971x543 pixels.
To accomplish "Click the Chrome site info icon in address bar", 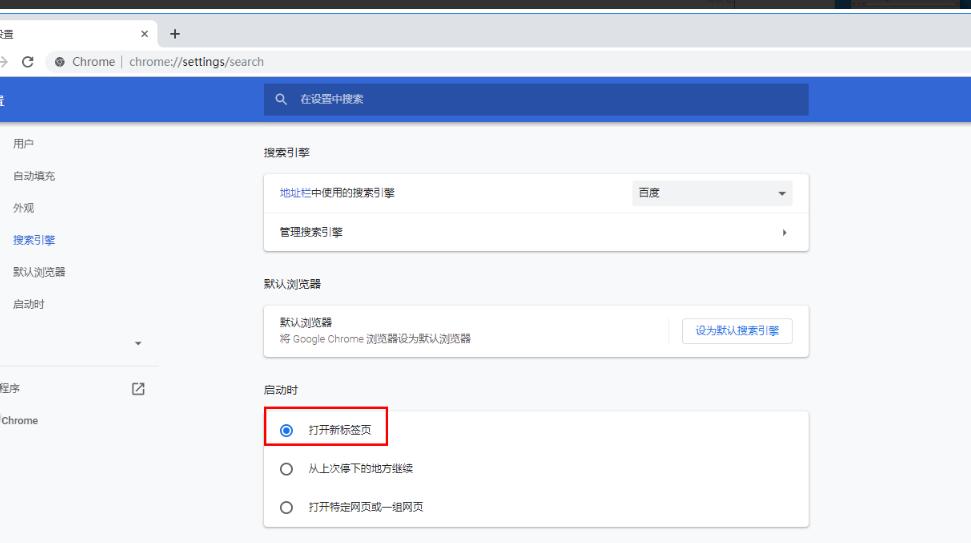I will tap(61, 62).
